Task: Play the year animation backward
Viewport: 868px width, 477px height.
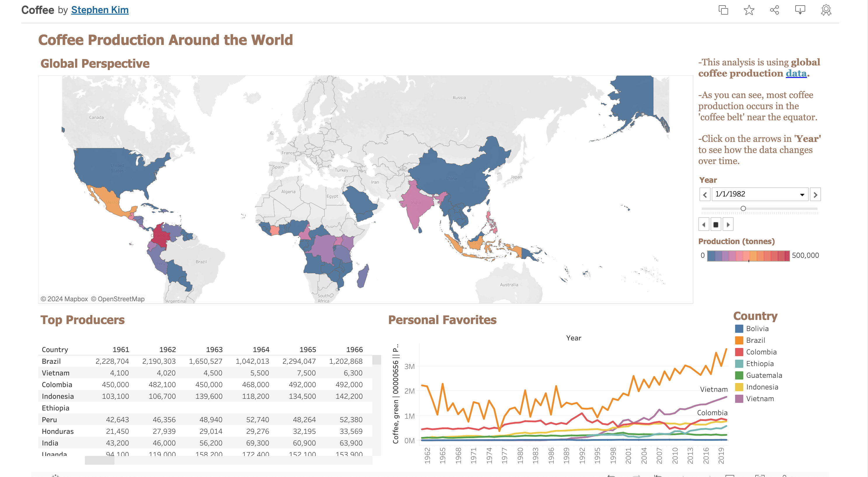Action: [x=704, y=225]
